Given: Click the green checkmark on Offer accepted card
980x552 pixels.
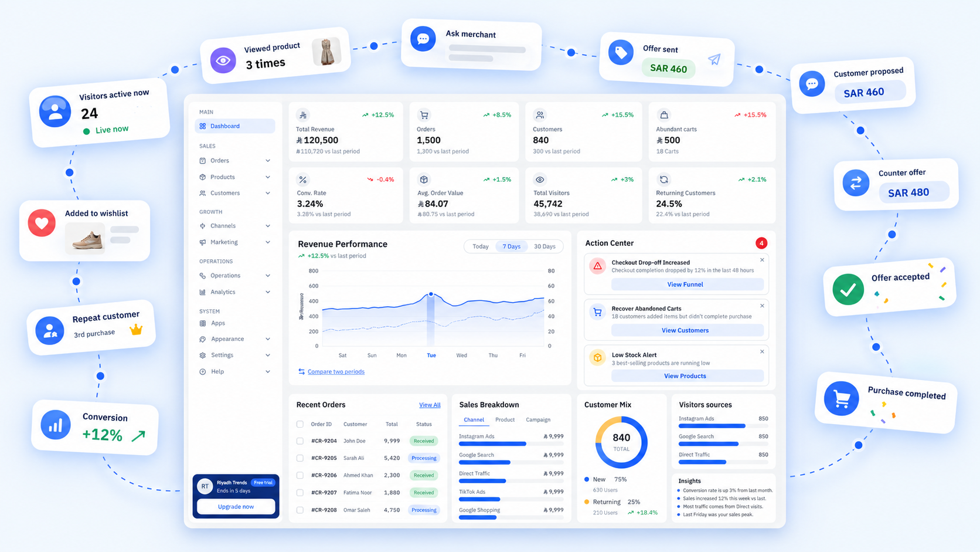Looking at the screenshot, I should point(848,289).
